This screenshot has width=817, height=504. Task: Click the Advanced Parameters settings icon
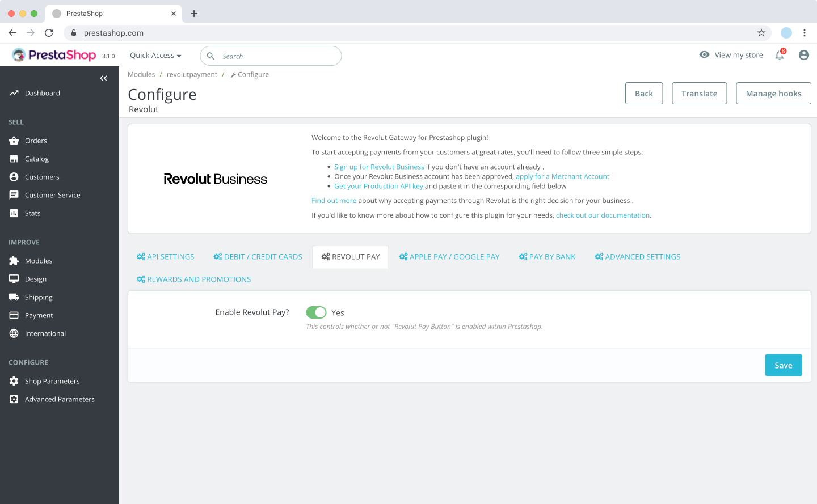(x=14, y=399)
